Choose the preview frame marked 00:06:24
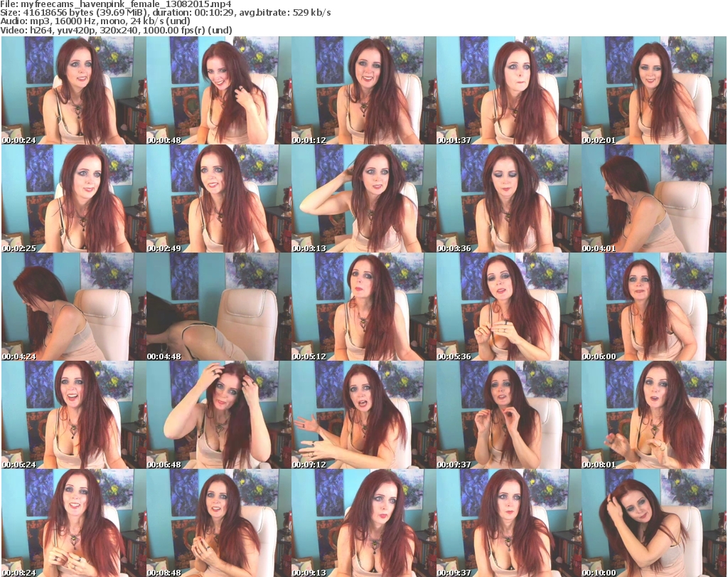This screenshot has height=577, width=728. (74, 415)
